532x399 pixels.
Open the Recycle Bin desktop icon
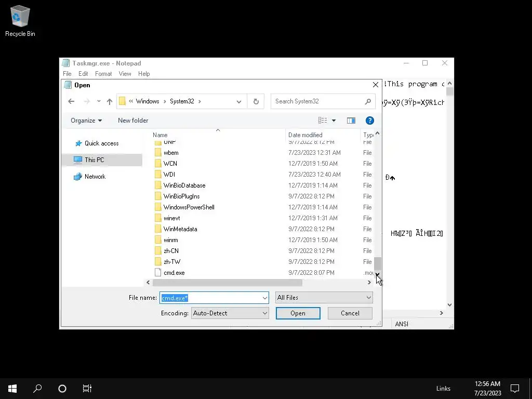[20, 21]
